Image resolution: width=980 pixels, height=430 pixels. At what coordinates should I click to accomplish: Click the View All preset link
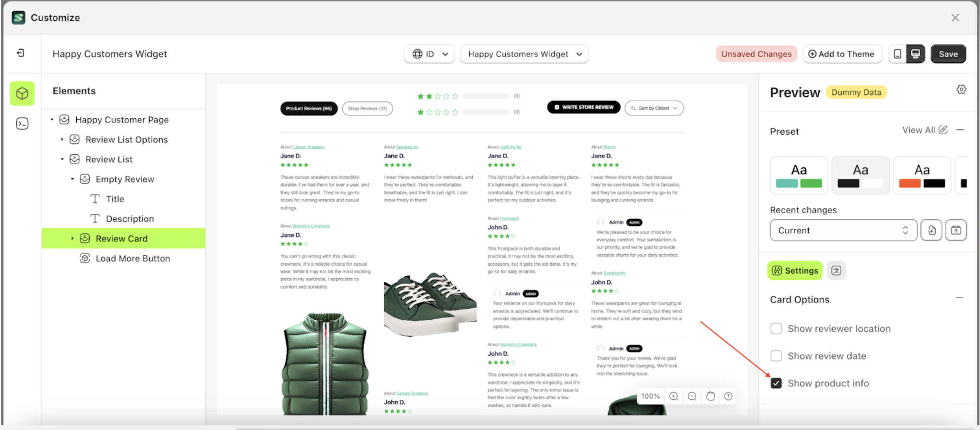(919, 130)
